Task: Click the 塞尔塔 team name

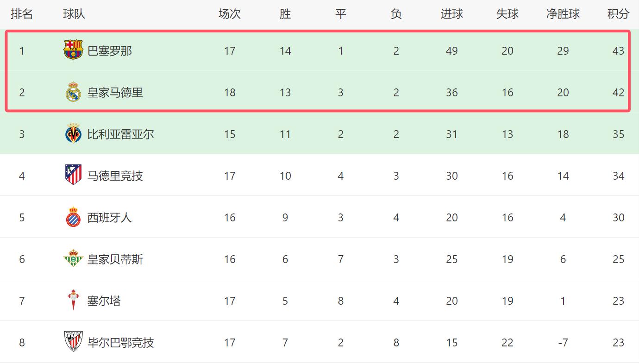Action: click(104, 301)
